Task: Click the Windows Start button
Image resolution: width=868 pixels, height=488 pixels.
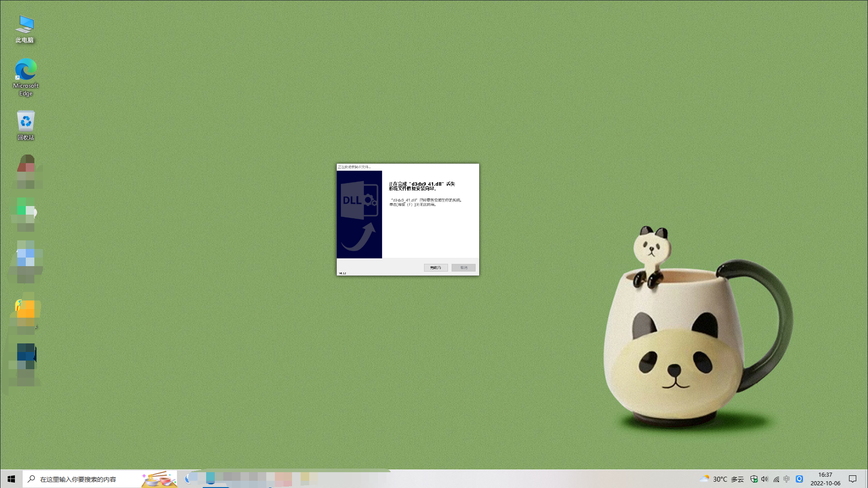Action: coord(11,479)
